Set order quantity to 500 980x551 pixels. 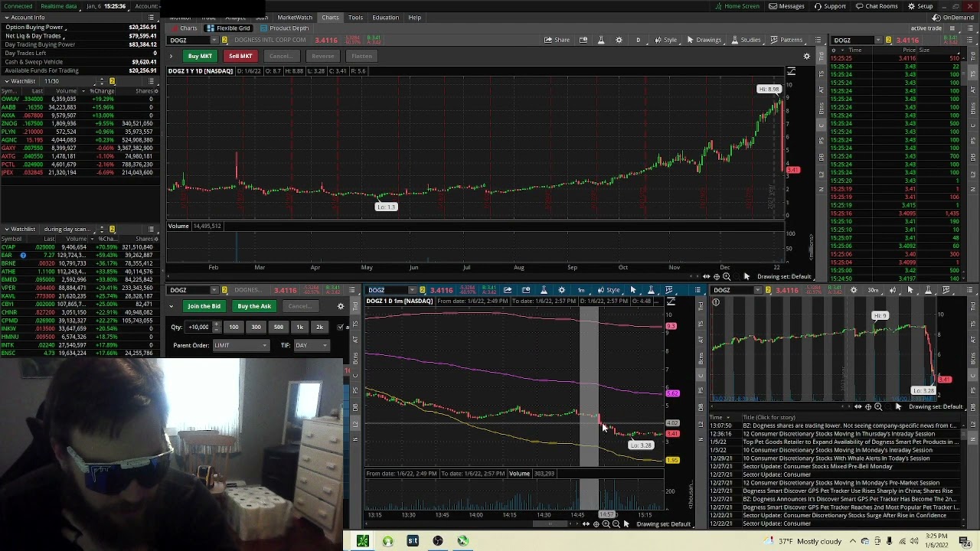pyautogui.click(x=278, y=327)
